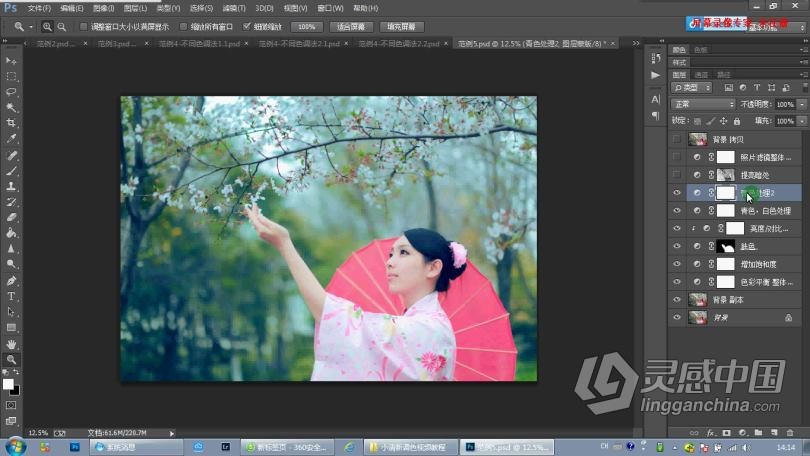Viewport: 810px width, 456px height.
Task: Open layer filter 类型 dropdown
Action: pyautogui.click(x=692, y=88)
